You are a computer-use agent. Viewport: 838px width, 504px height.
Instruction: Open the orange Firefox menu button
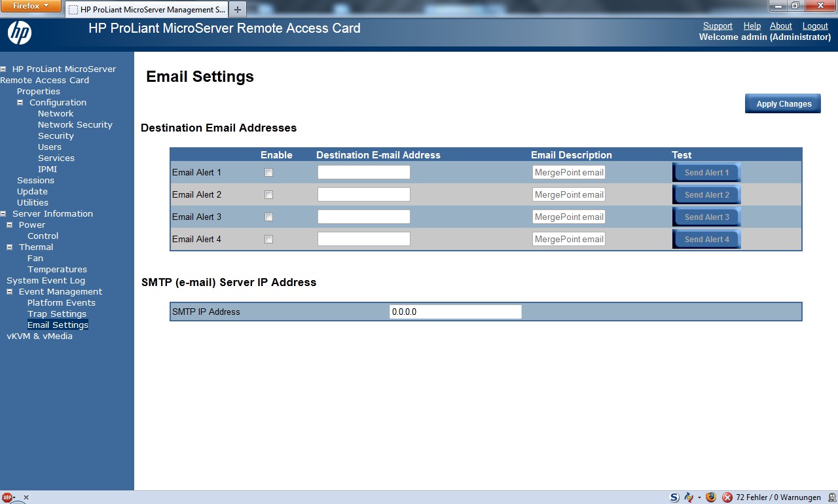[31, 6]
